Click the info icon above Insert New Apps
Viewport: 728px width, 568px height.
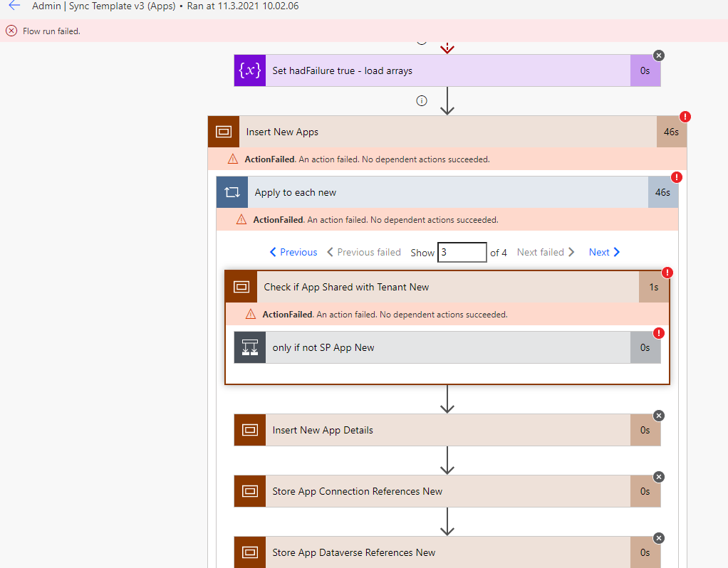[421, 101]
